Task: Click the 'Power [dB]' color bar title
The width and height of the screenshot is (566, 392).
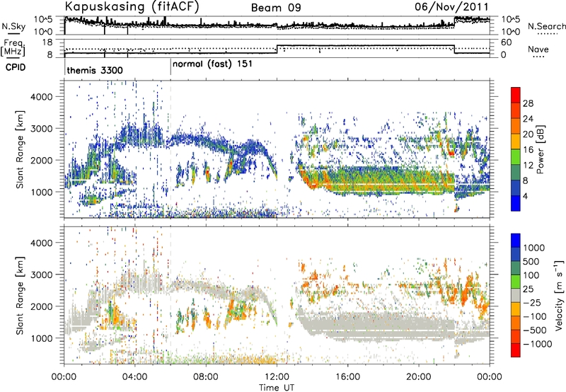Action: 540,149
